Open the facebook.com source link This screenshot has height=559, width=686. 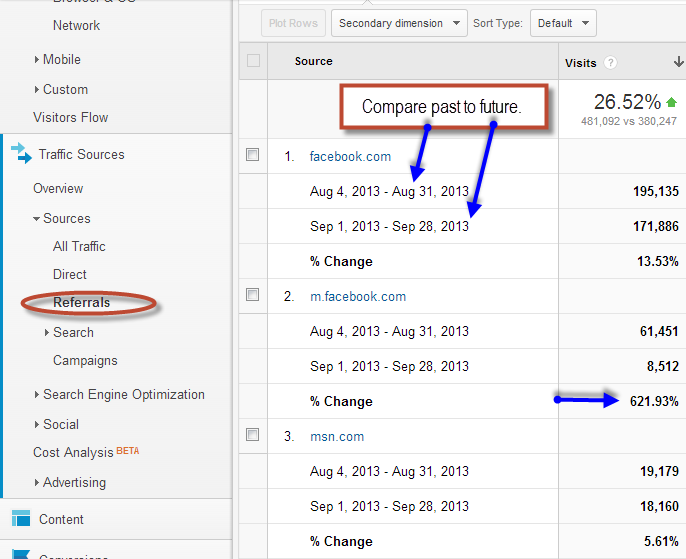tap(350, 156)
